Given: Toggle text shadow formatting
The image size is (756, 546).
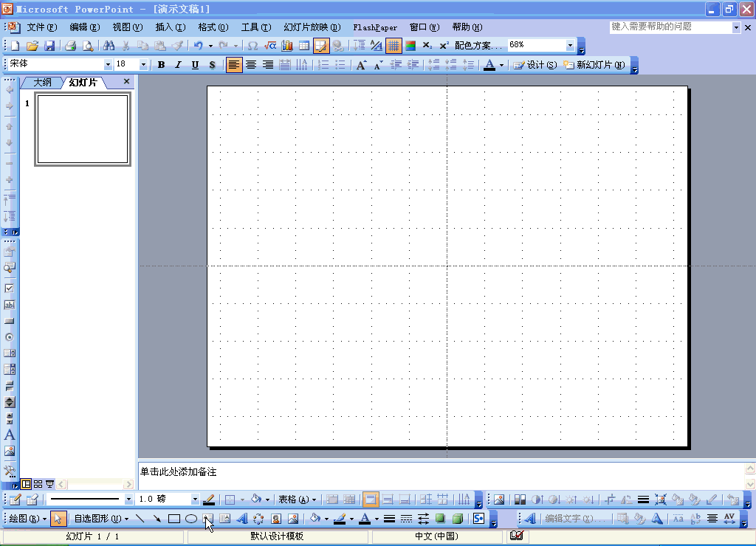Looking at the screenshot, I should point(212,65).
